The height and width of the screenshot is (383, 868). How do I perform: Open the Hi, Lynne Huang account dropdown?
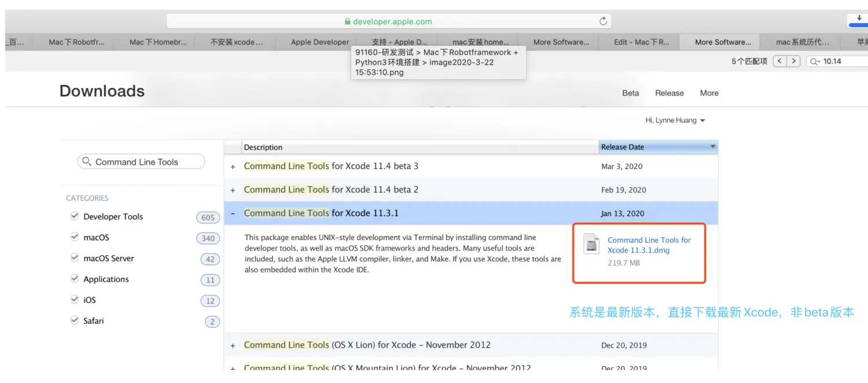[675, 120]
